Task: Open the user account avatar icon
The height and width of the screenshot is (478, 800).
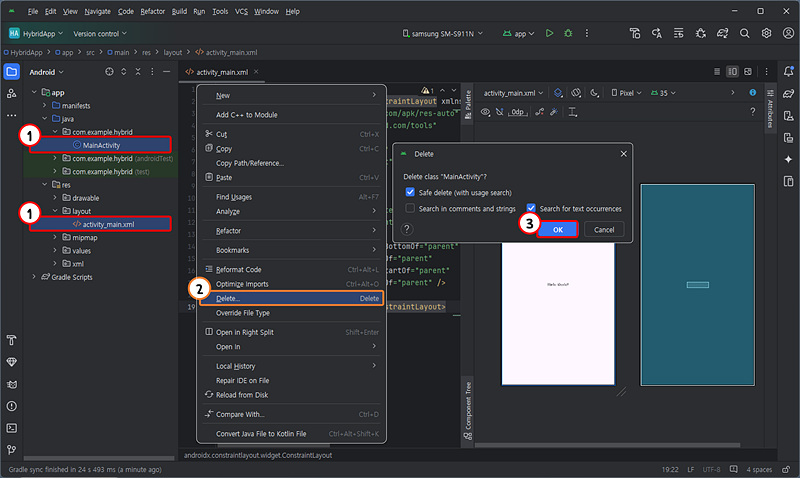Action: pos(788,33)
